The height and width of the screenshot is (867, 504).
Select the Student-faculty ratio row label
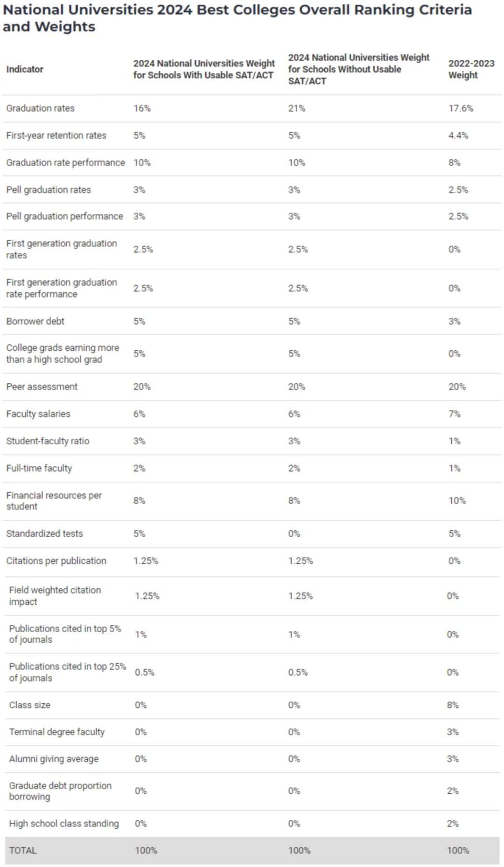pyautogui.click(x=48, y=441)
